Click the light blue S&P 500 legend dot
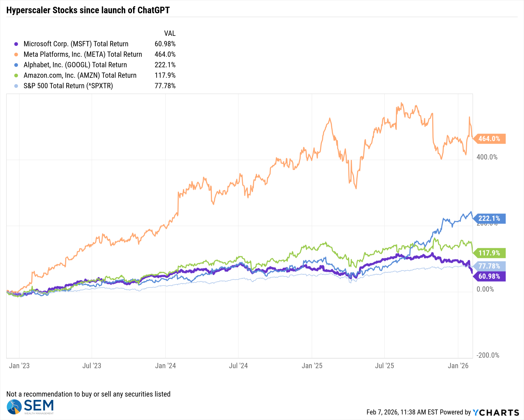Image resolution: width=524 pixels, height=420 pixels. [16, 86]
